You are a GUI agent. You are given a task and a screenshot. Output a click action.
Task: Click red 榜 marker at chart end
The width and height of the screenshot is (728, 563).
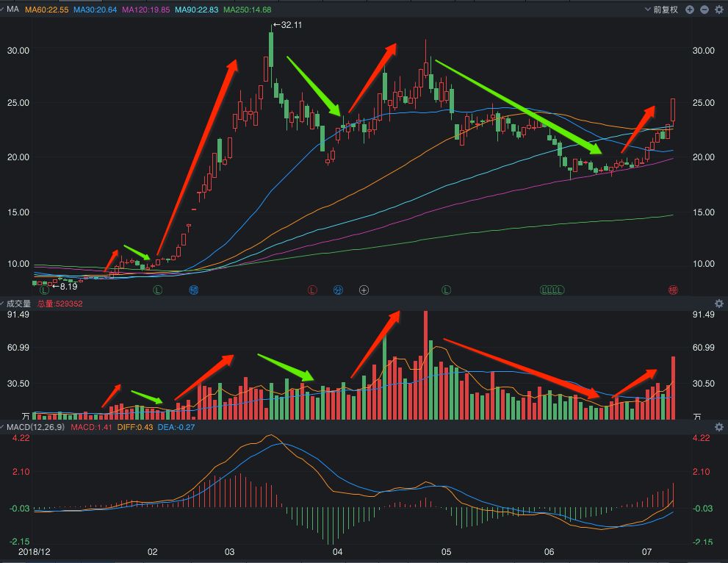(673, 290)
